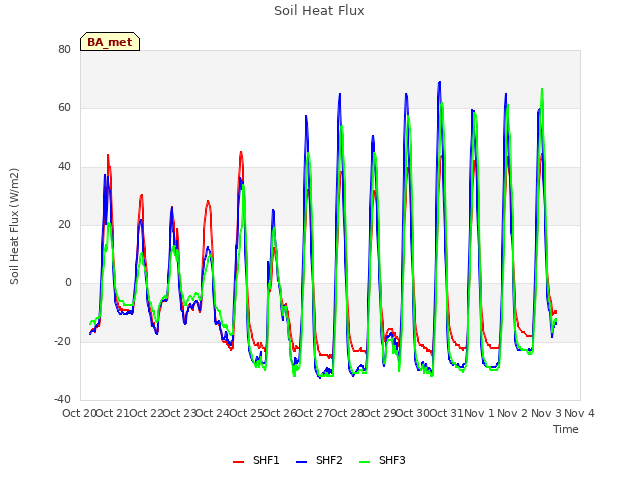Screen dimensions: 640x480
Task: Click the 0 y-axis tick label
Action: pos(68,282)
